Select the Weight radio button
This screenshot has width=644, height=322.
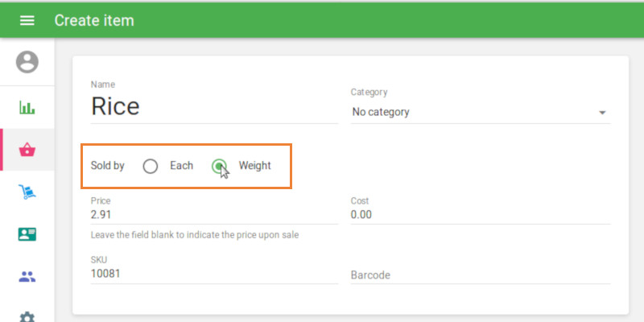219,167
